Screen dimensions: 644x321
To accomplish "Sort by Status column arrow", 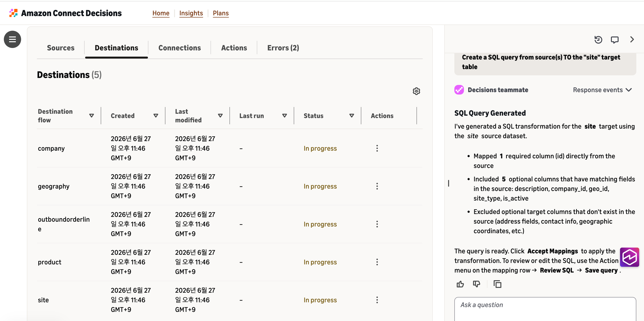I will pos(352,116).
